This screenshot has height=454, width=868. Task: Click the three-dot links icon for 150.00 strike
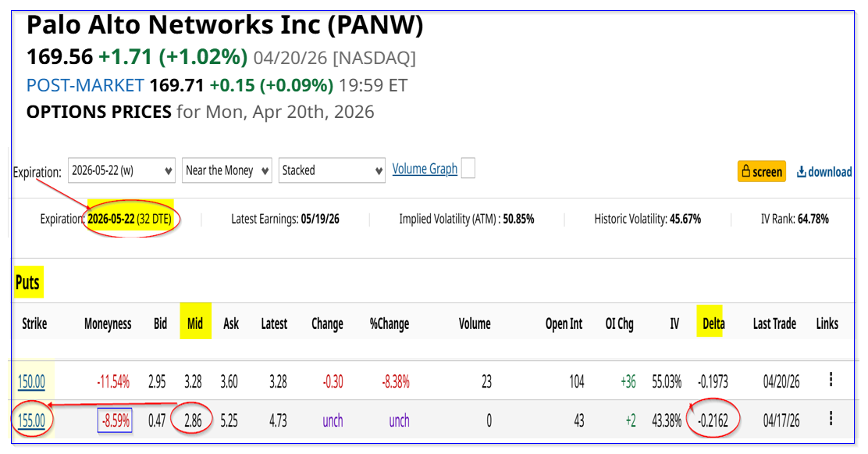[x=831, y=380]
